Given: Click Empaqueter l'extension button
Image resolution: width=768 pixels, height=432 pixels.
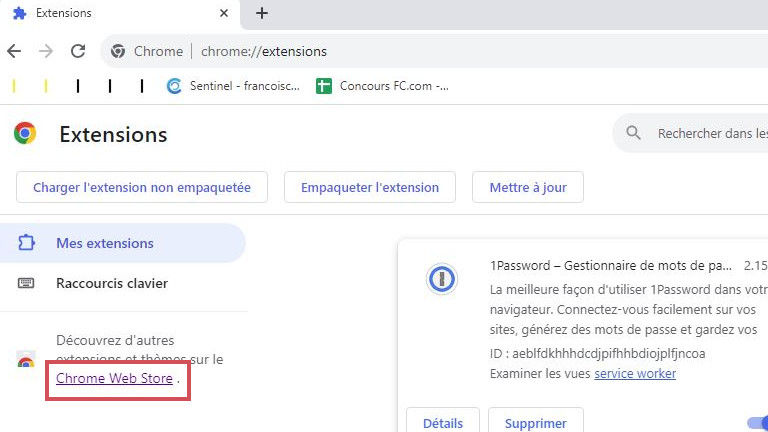Looking at the screenshot, I should pyautogui.click(x=370, y=187).
